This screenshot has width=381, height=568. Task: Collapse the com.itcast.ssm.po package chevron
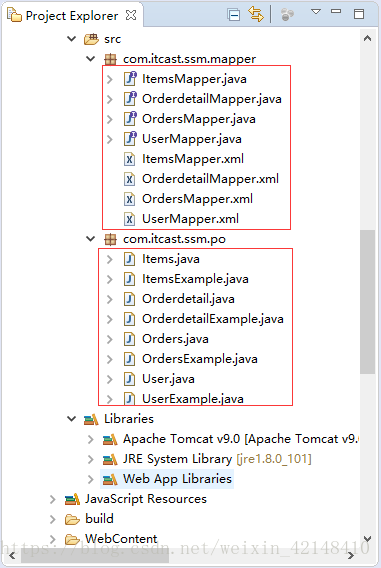click(x=91, y=239)
